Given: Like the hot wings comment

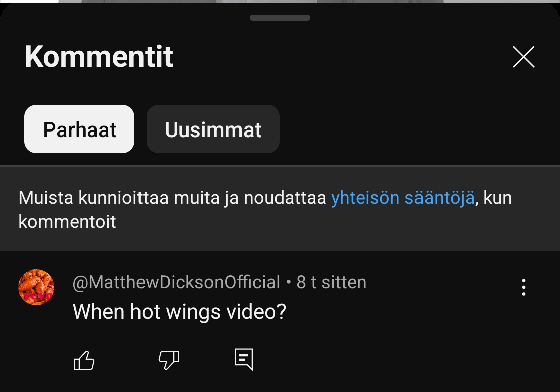Looking at the screenshot, I should 84,360.
